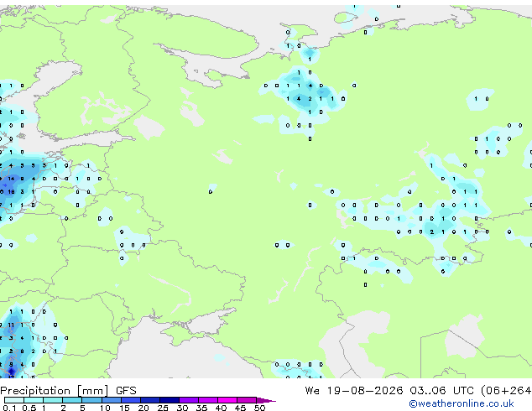
Task: Select the 35–40 mm legend color segment
Action: [x=208, y=400]
